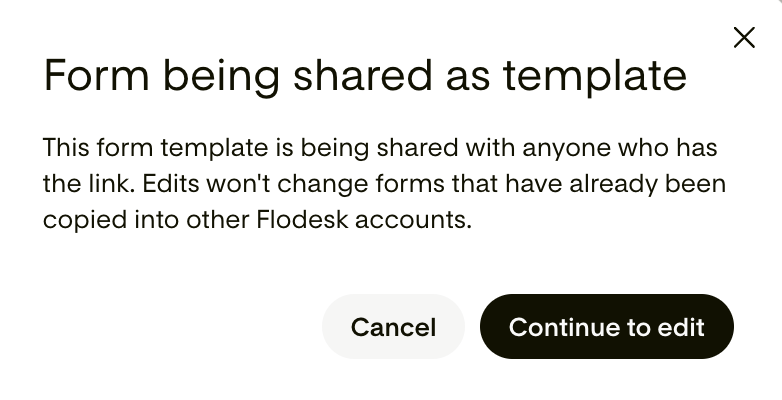
Task: Click the "Form being shared as template" heading
Action: pos(365,76)
